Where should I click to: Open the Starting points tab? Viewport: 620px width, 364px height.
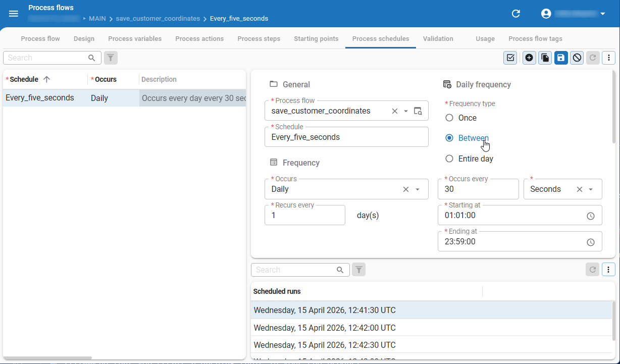coord(316,38)
